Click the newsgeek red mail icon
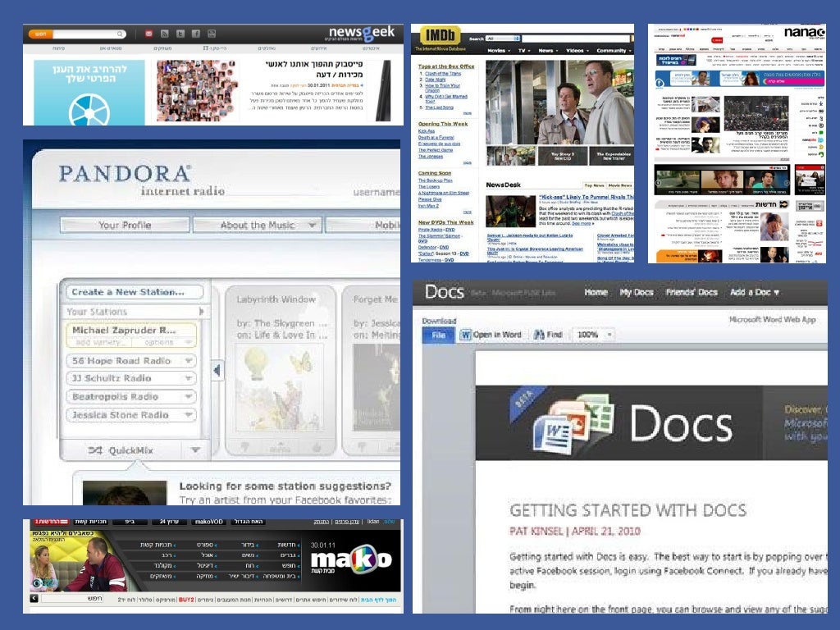840x630 pixels. [148, 34]
